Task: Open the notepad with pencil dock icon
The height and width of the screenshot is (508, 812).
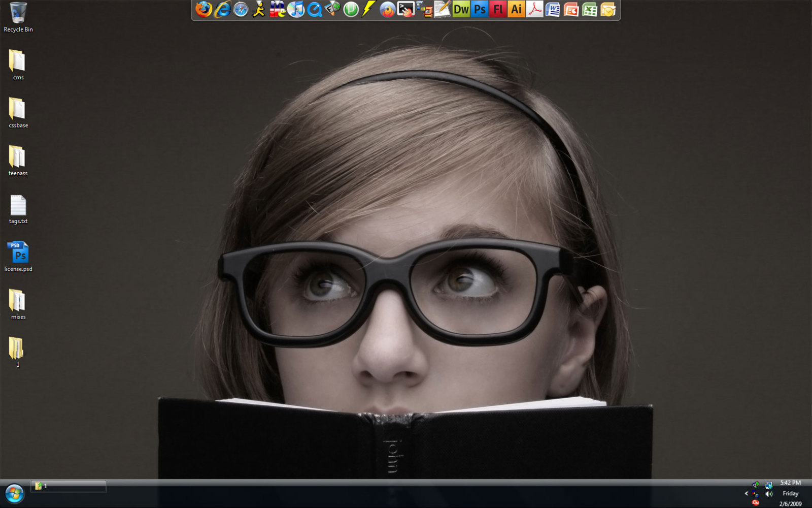Action: [442, 9]
